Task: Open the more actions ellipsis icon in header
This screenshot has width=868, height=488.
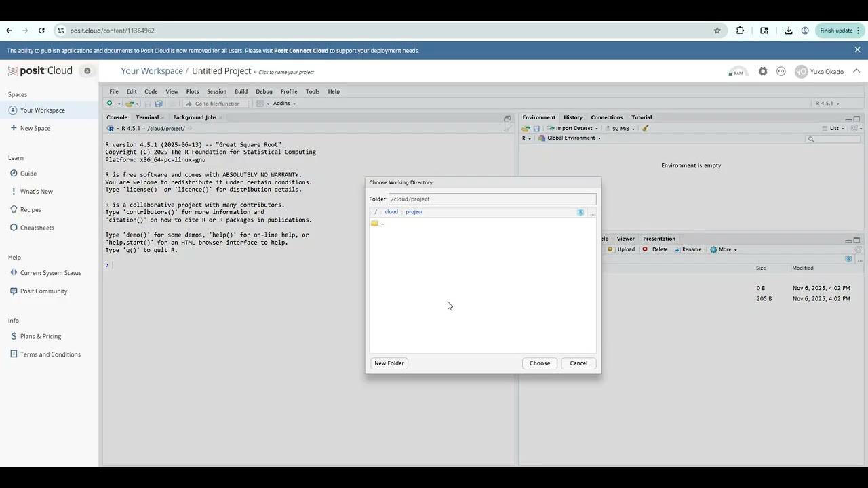Action: pos(781,71)
